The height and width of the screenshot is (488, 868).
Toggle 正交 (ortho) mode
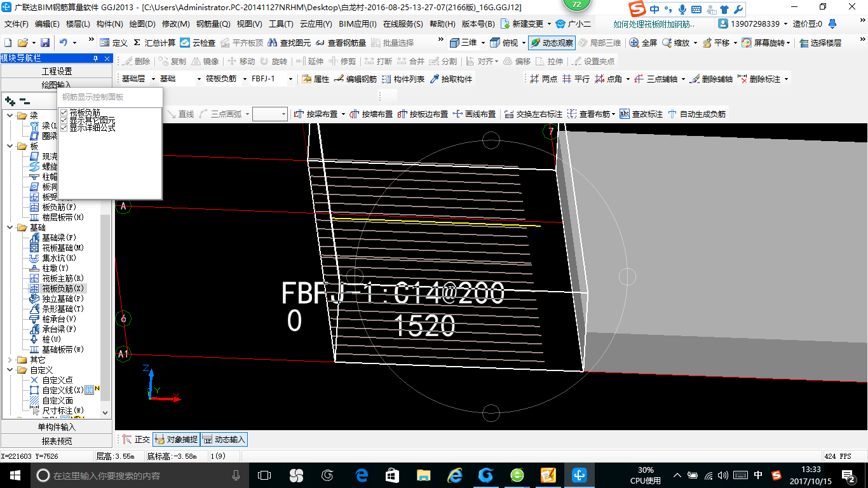(136, 439)
